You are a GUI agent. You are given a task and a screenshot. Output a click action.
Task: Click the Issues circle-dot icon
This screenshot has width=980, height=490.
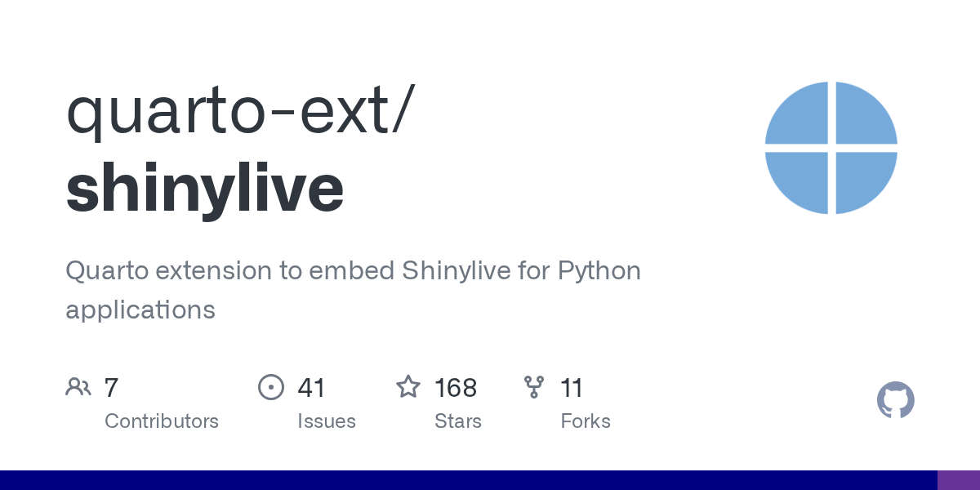coord(270,387)
